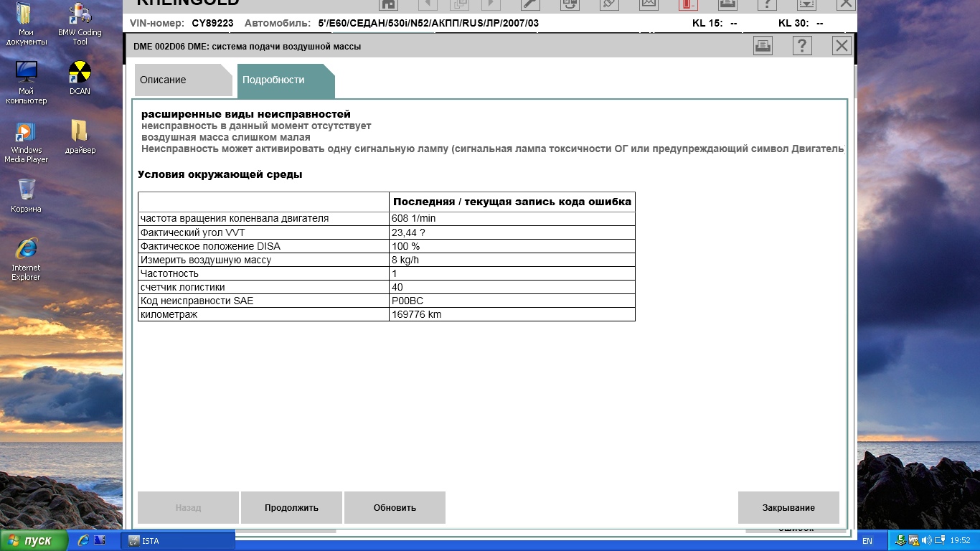This screenshot has width=980, height=551.
Task: Switch to the Описание tab
Action: click(x=184, y=80)
